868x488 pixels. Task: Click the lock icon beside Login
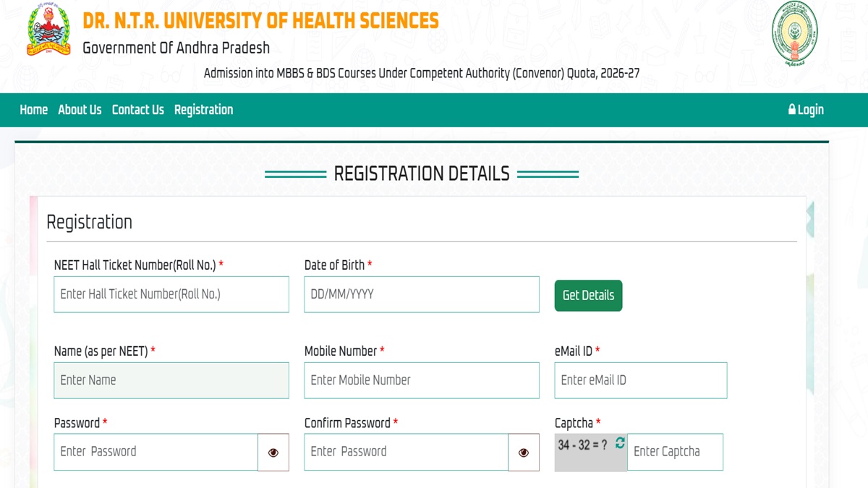pos(792,109)
